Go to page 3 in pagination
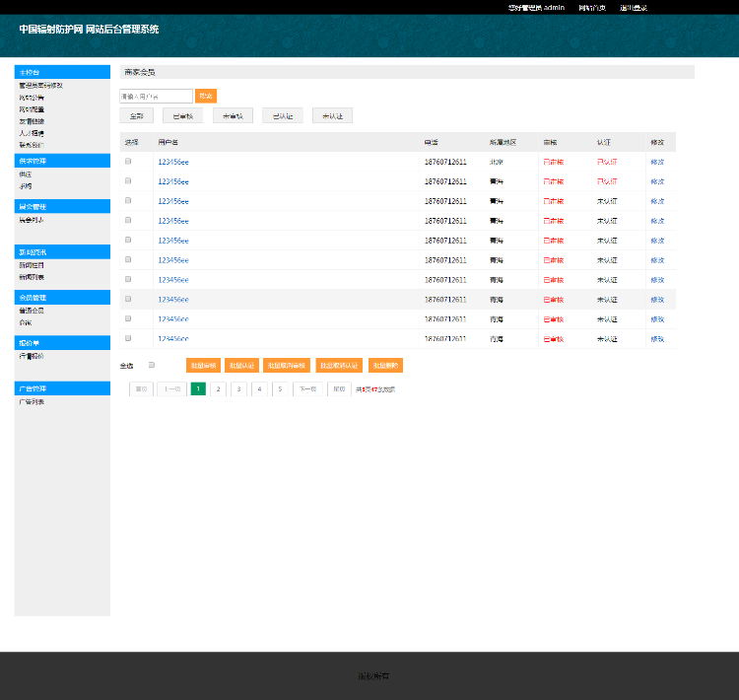This screenshot has height=700, width=739. (x=238, y=389)
